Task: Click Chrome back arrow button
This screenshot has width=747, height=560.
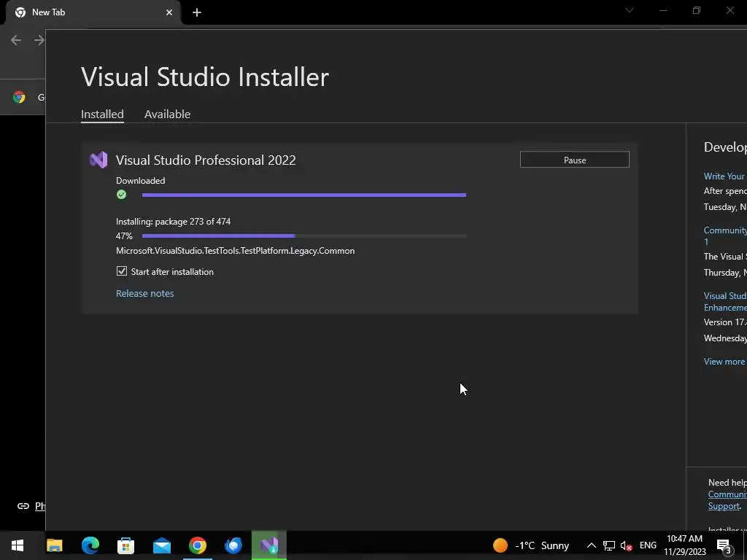Action: click(16, 40)
